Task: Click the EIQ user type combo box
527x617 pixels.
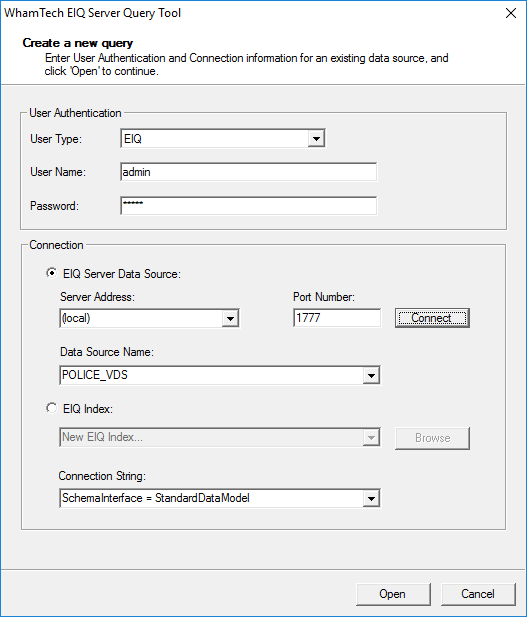Action: click(x=223, y=139)
